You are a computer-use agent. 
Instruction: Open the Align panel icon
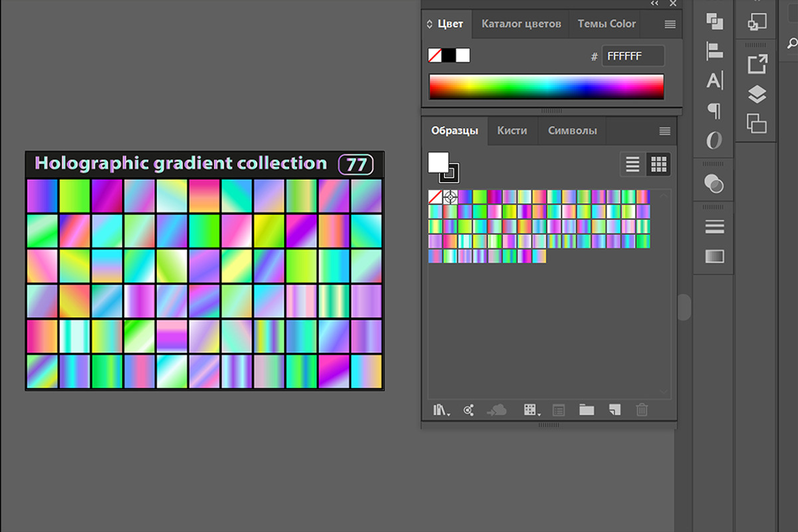point(714,51)
